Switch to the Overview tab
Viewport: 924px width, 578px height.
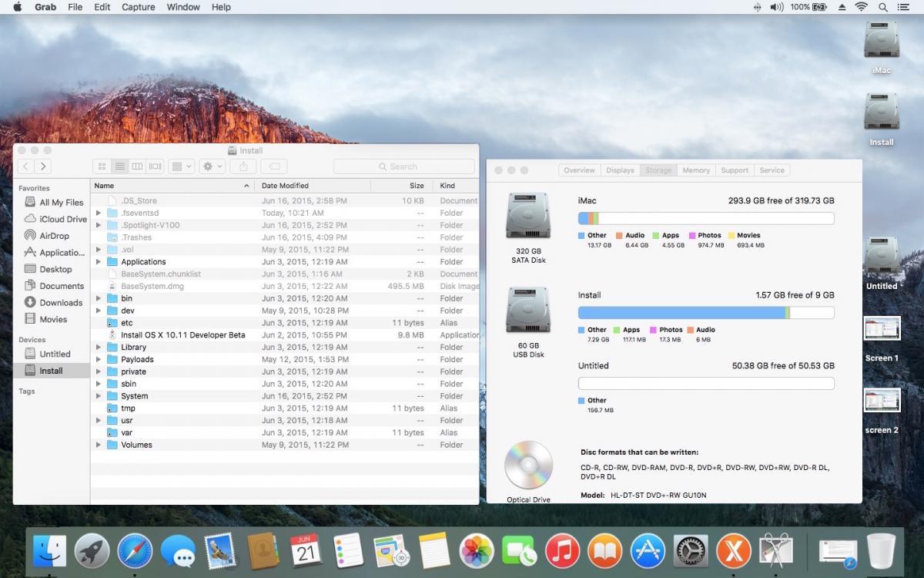click(579, 170)
